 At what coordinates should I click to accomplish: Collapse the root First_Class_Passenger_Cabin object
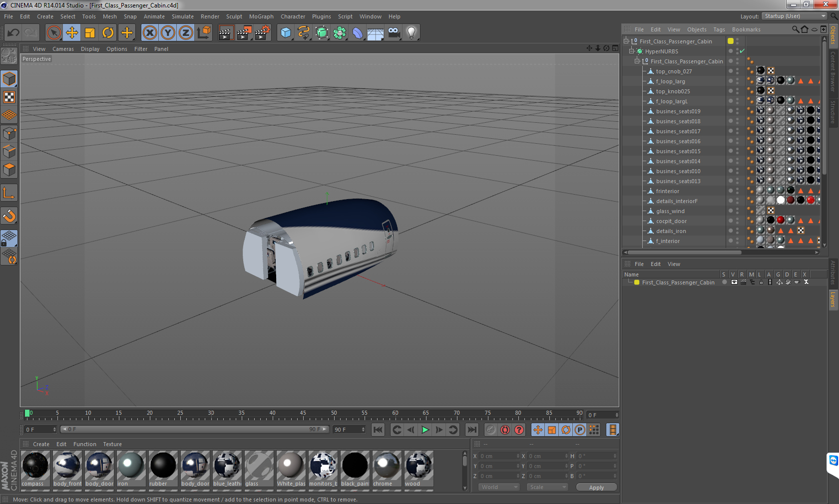[x=626, y=41]
